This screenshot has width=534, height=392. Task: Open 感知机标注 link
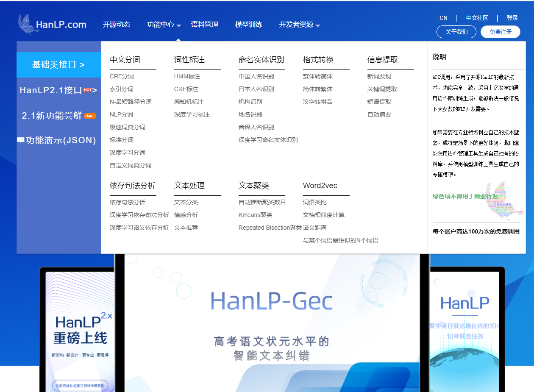coord(189,102)
